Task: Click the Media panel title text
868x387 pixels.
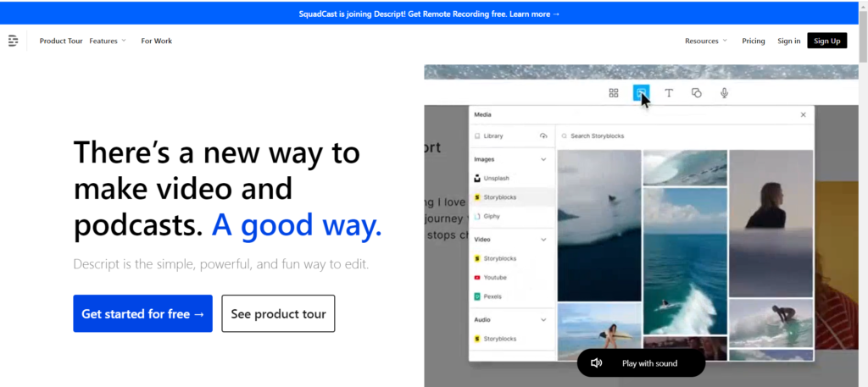Action: (x=482, y=115)
